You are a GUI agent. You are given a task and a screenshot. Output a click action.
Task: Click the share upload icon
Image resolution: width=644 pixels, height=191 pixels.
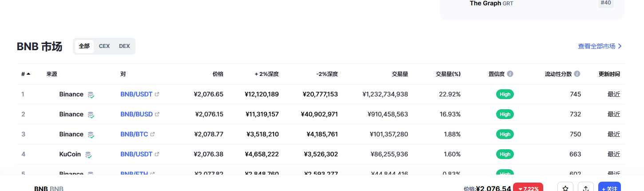click(x=586, y=188)
